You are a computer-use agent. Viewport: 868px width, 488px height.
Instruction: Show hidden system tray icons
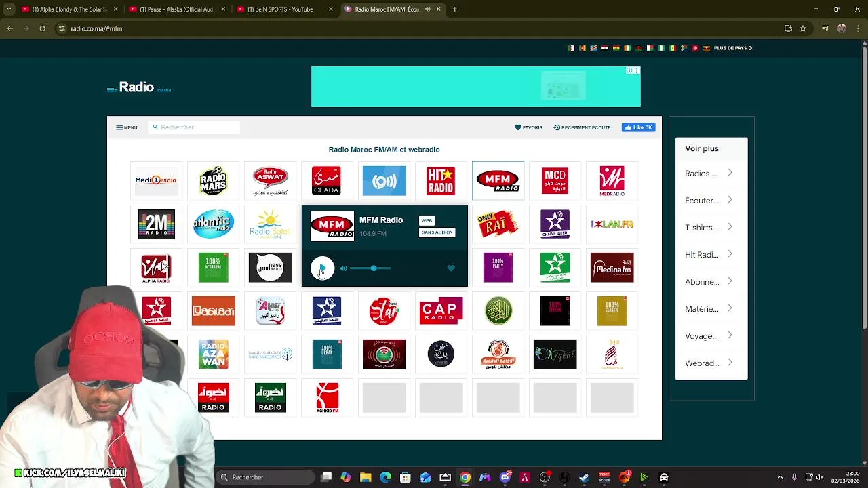pyautogui.click(x=780, y=477)
